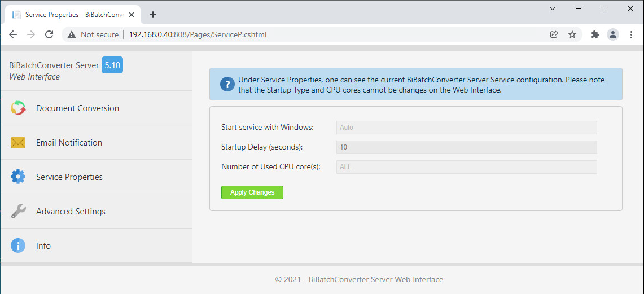Viewport: 644px width, 294px height.
Task: Bookmark this page with the star icon
Action: click(572, 34)
